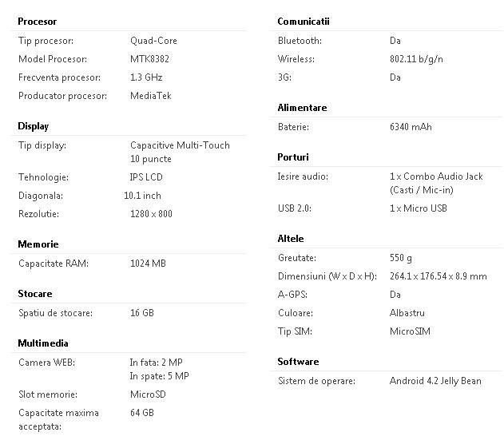Select the MTK8382 processor model value
The height and width of the screenshot is (440, 504).
click(x=149, y=59)
